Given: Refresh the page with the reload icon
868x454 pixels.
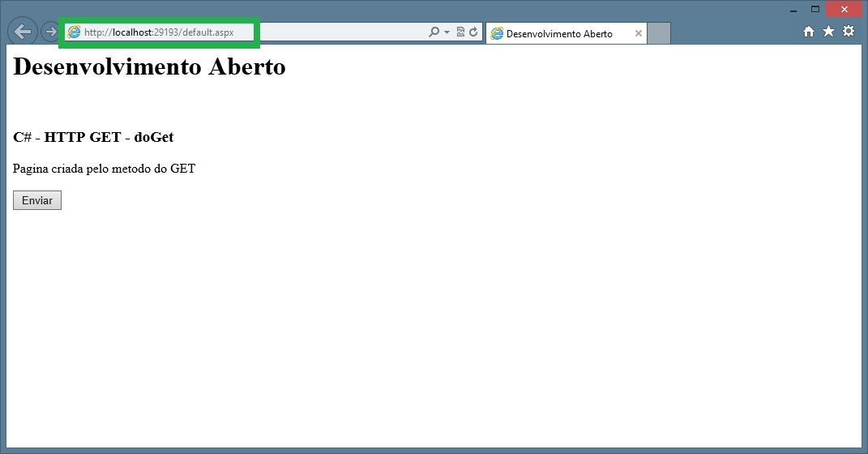Looking at the screenshot, I should coord(473,32).
